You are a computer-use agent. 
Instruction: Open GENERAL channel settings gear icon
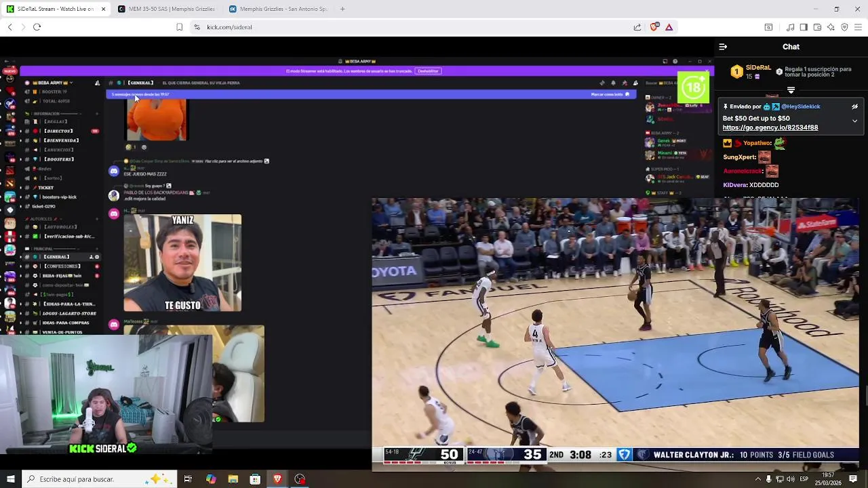pos(97,257)
